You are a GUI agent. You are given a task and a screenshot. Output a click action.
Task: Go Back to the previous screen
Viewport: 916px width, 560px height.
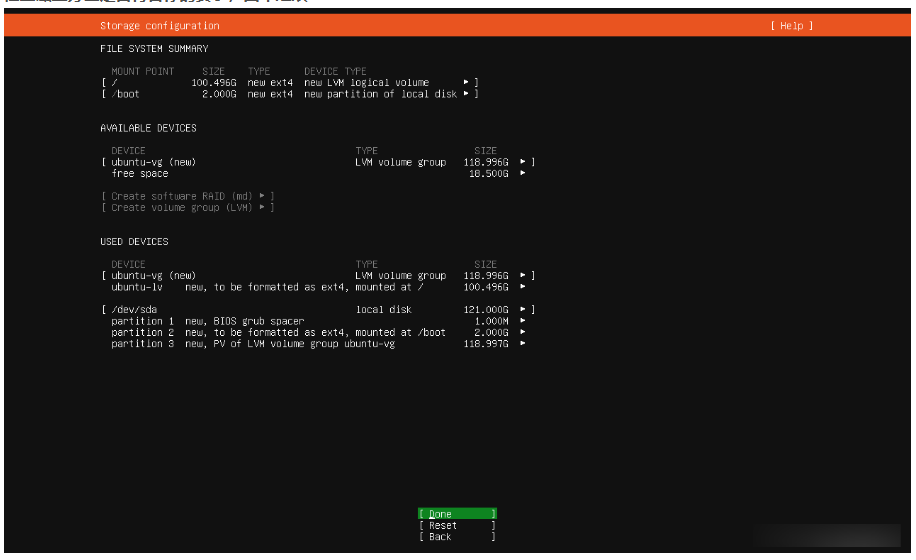tap(457, 537)
